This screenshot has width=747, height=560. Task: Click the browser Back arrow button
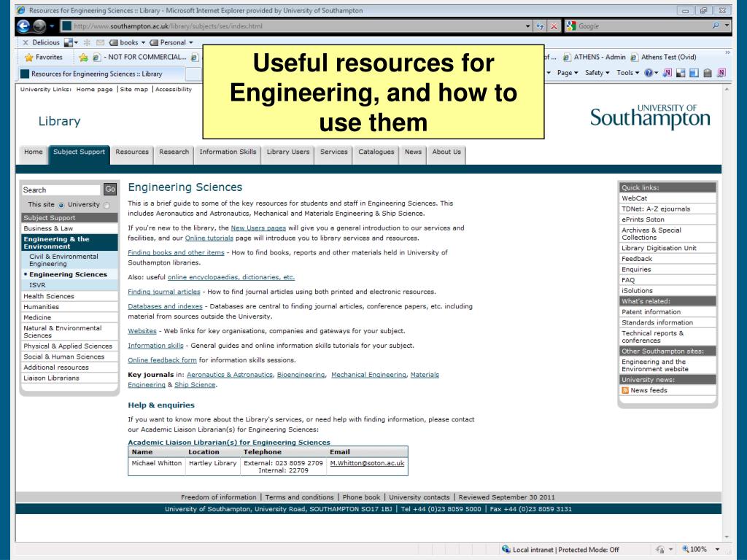pos(23,26)
